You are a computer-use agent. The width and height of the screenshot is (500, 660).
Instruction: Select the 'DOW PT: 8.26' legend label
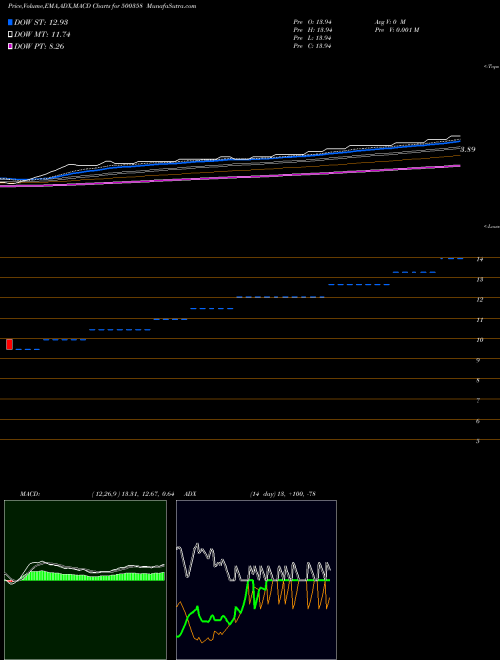click(x=39, y=46)
